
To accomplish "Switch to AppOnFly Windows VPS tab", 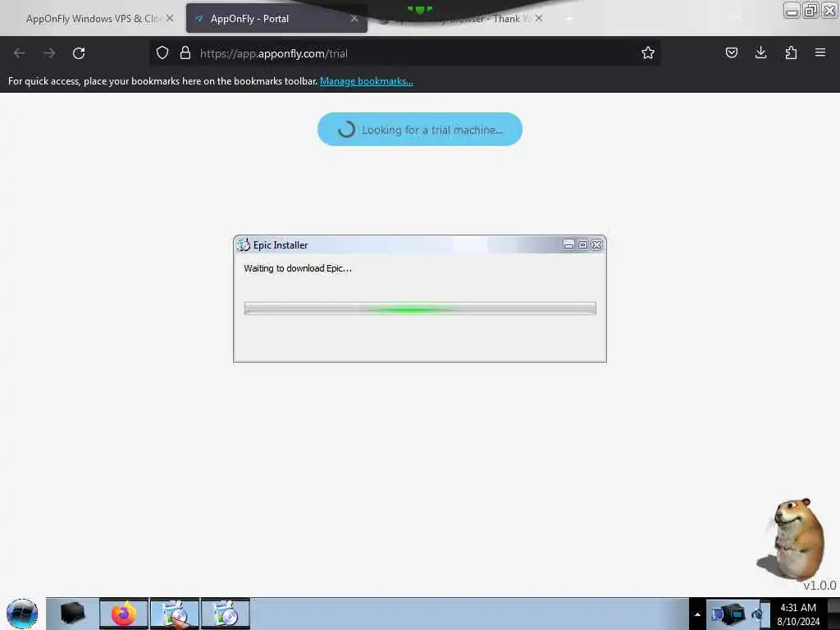I will click(x=94, y=19).
